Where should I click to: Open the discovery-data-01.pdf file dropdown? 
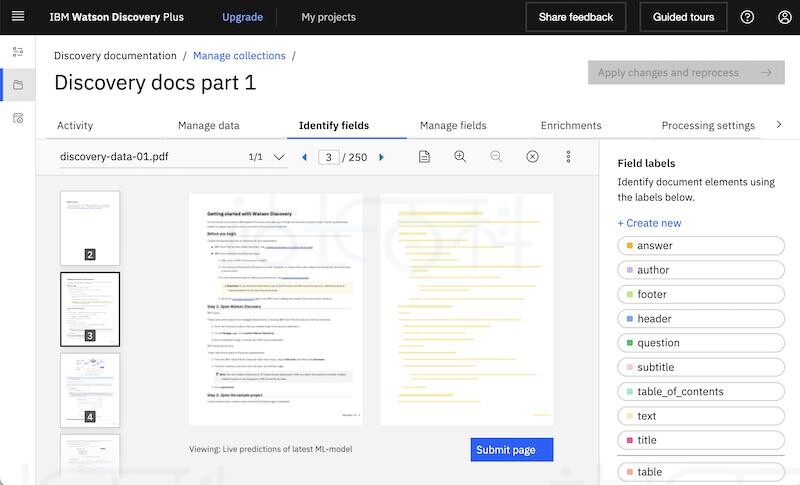click(x=173, y=157)
